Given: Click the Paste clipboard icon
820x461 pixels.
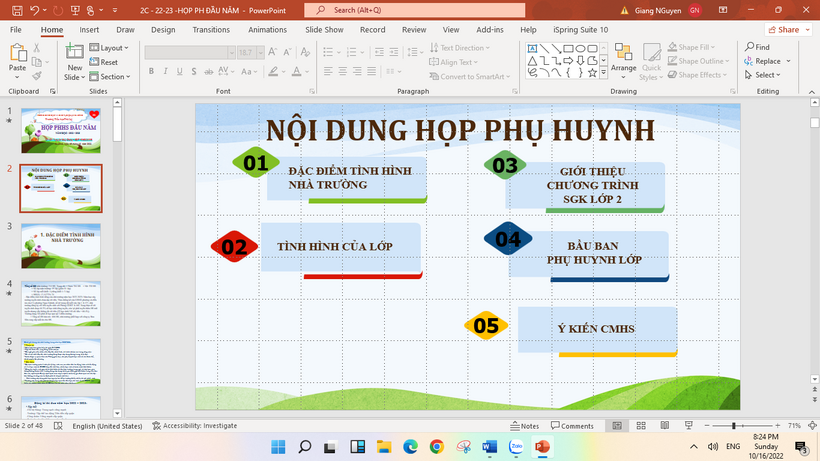Looking at the screenshot, I should click(17, 57).
